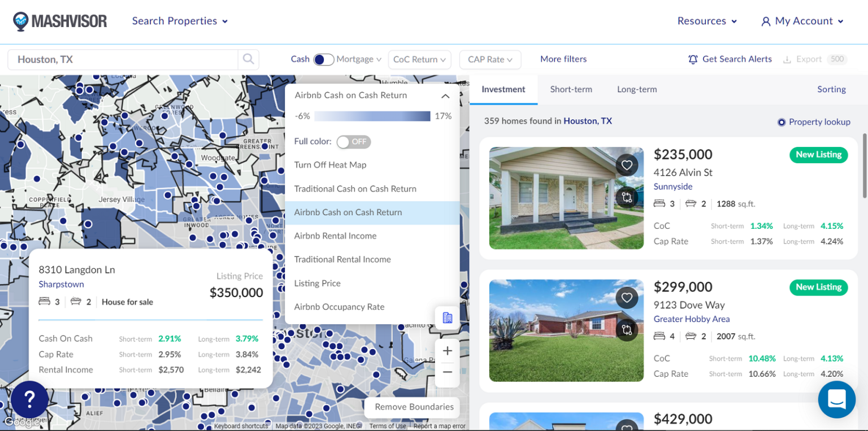The height and width of the screenshot is (431, 868).
Task: Click compare icon on 4126 Alvin St
Action: click(x=627, y=197)
